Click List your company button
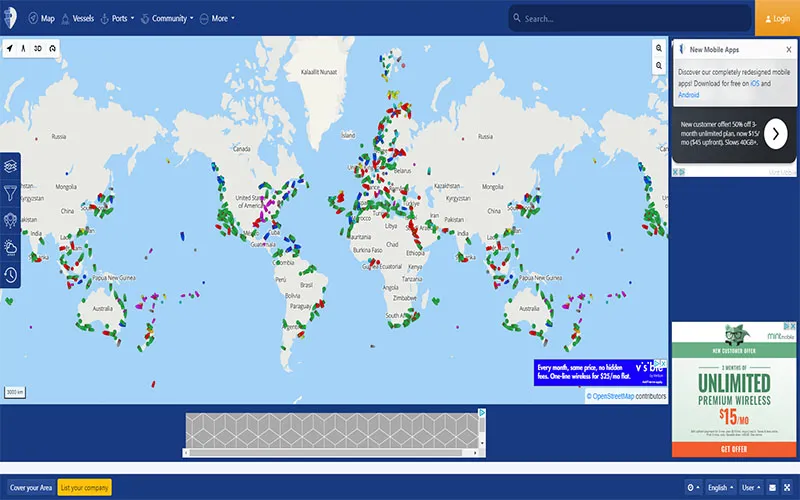The height and width of the screenshot is (500, 800). tap(84, 488)
